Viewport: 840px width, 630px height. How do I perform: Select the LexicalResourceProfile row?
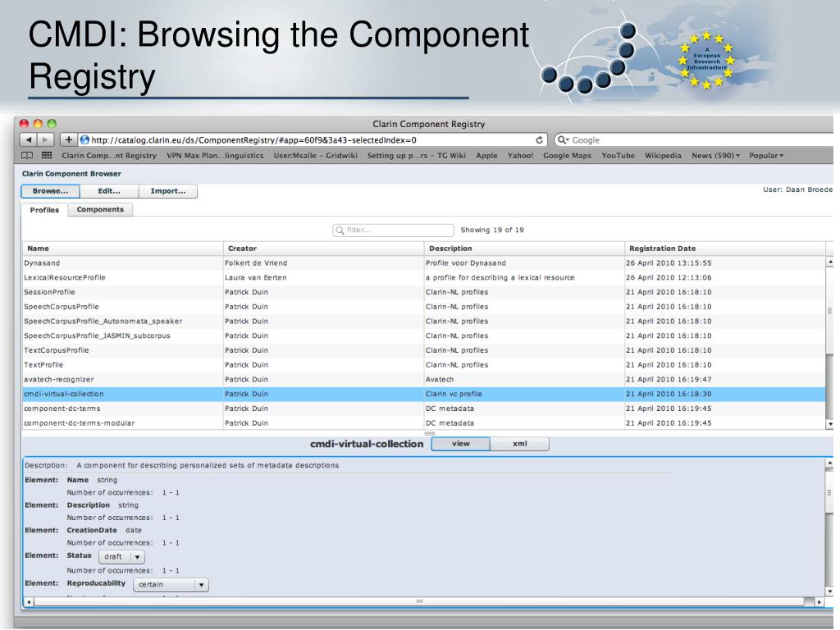tap(423, 277)
